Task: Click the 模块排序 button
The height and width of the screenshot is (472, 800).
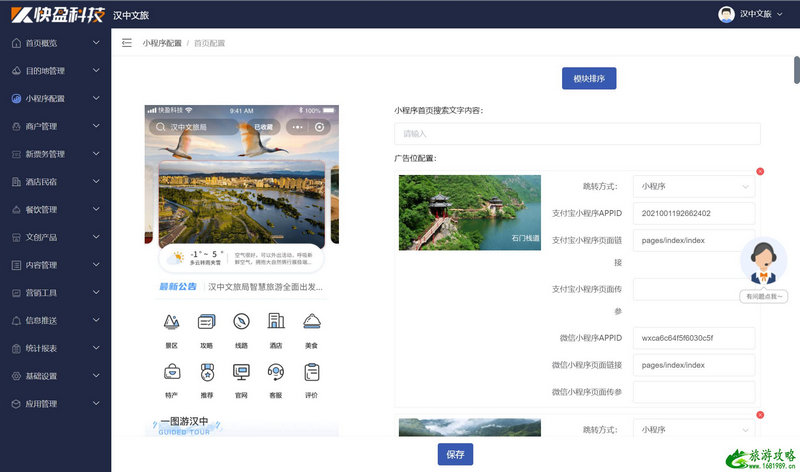Action: coord(589,79)
